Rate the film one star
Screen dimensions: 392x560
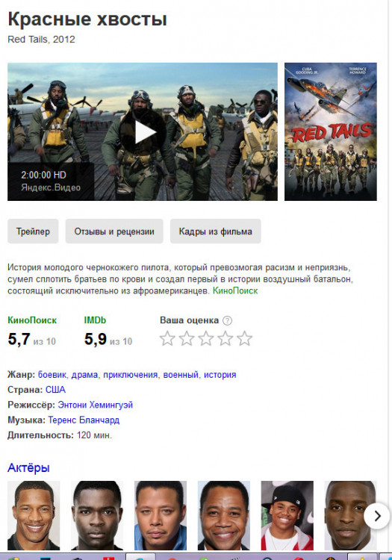(x=167, y=338)
